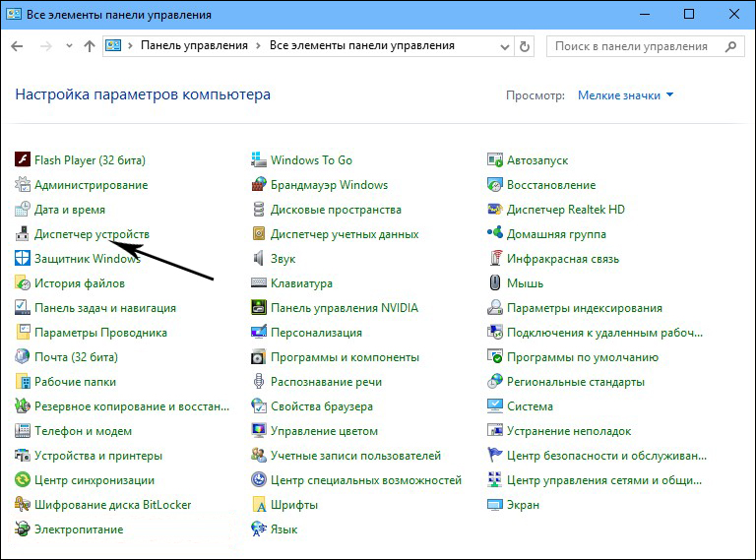The width and height of the screenshot is (756, 560).
Task: Click the Язык language icon
Action: click(x=259, y=529)
